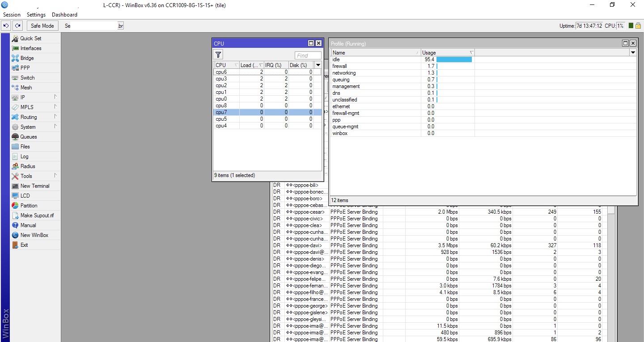Open the Session menu
The width and height of the screenshot is (644, 342).
[x=12, y=15]
